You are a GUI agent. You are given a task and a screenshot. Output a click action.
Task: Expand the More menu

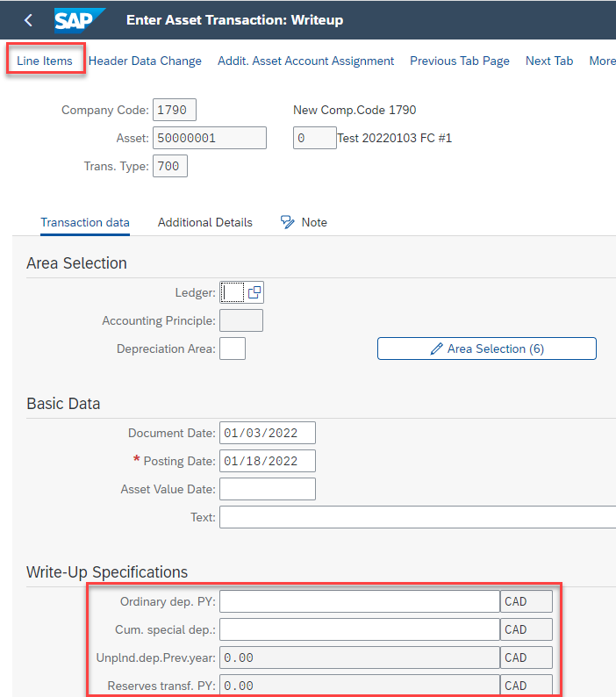click(x=602, y=61)
